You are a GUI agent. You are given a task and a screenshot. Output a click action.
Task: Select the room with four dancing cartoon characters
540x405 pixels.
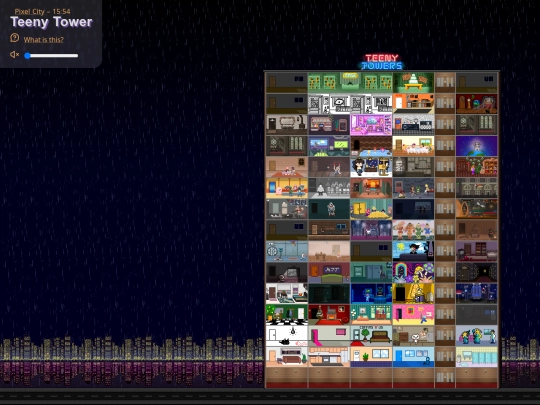tap(413, 230)
